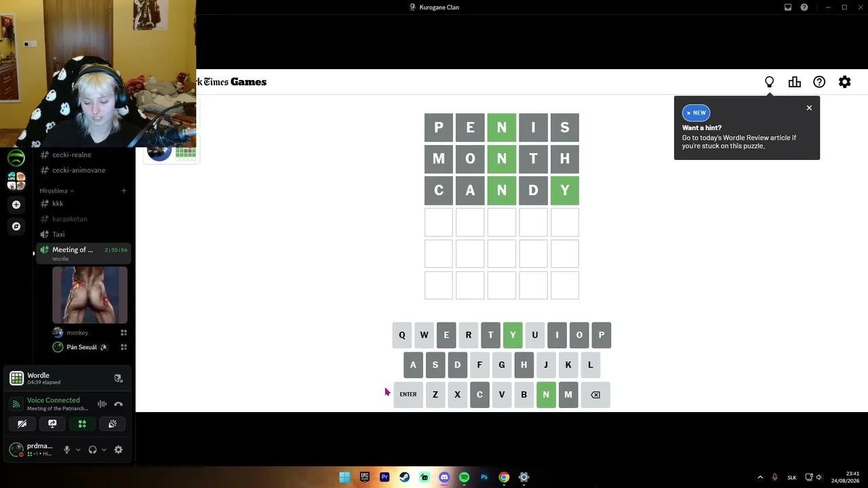
Task: Click the R key on Wordle keyboard
Action: pyautogui.click(x=469, y=335)
